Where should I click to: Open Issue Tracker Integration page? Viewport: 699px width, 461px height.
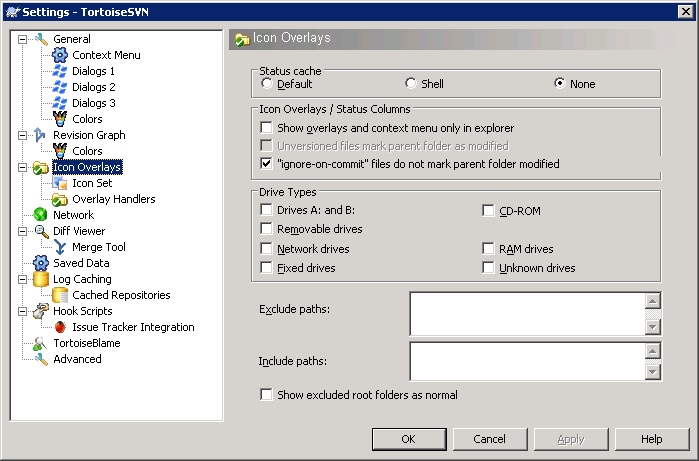(x=133, y=327)
